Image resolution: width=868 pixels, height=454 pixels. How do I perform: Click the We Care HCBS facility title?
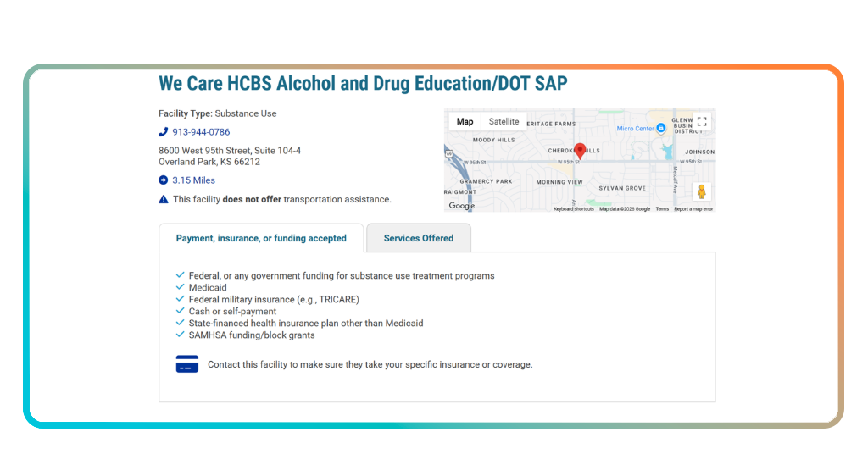click(363, 84)
